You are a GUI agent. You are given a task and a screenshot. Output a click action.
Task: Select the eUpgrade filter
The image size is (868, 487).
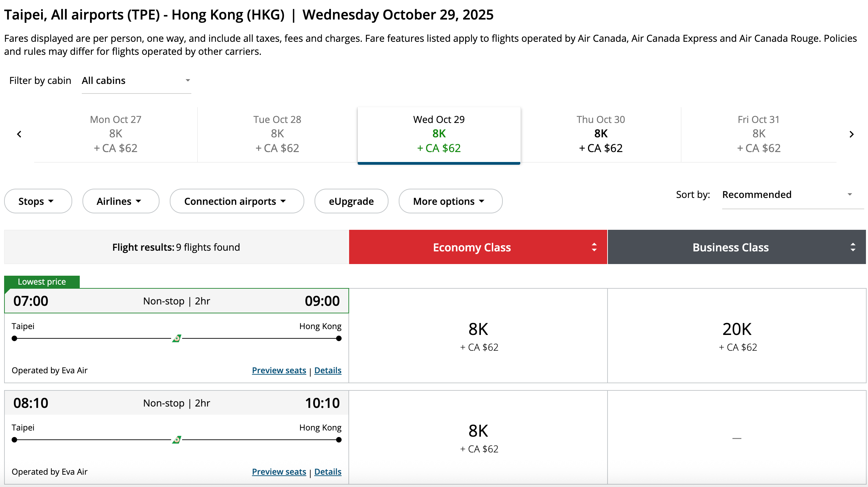point(351,201)
